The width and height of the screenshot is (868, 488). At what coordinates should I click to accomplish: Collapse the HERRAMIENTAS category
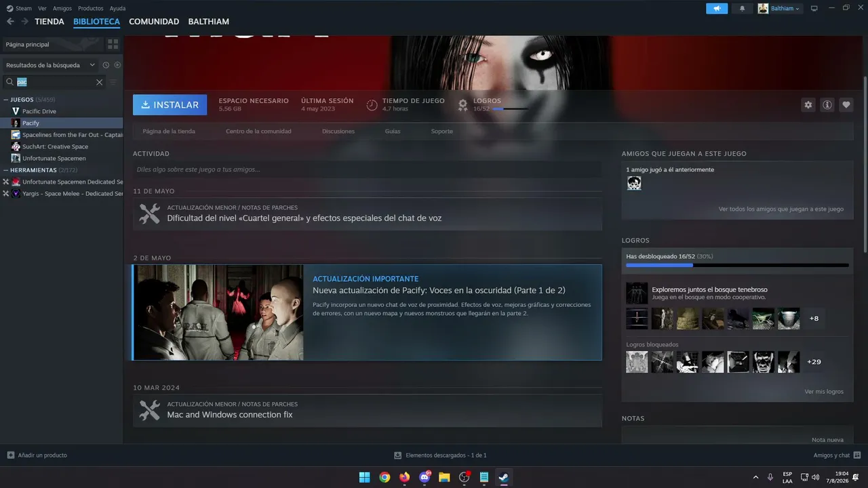pos(6,170)
